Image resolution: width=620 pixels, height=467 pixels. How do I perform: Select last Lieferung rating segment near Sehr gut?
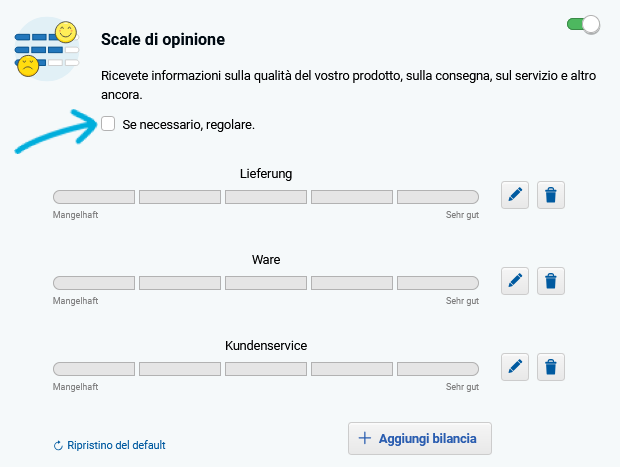pyautogui.click(x=438, y=197)
